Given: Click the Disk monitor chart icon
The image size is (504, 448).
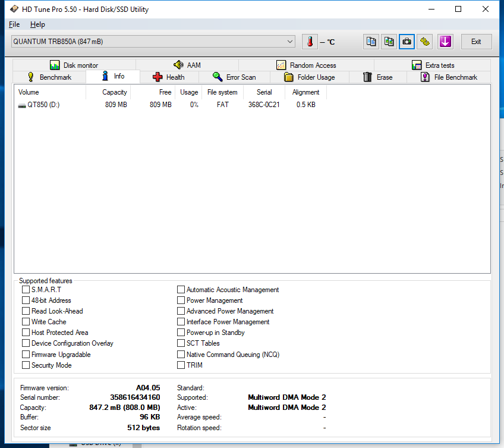Looking at the screenshot, I should (55, 65).
